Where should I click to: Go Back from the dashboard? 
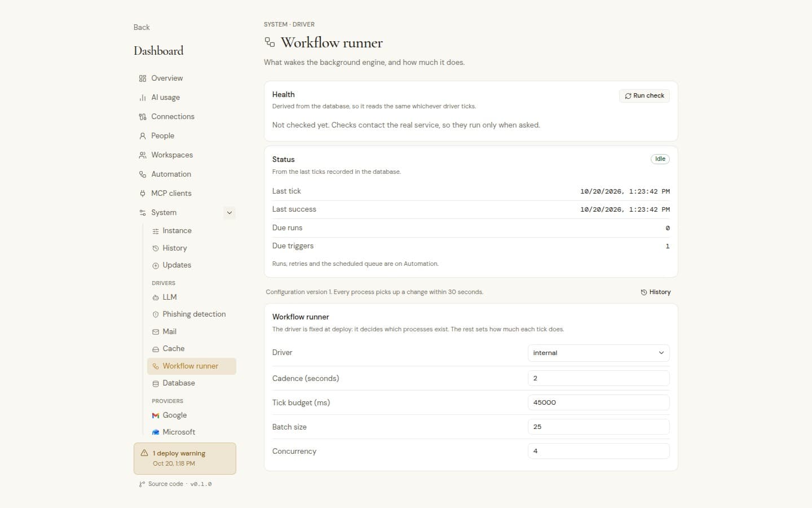142,27
